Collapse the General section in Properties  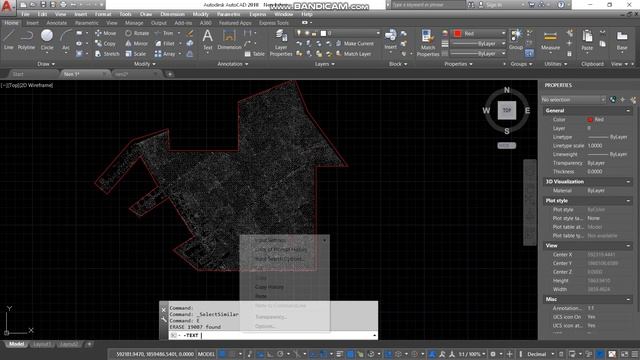click(628, 111)
